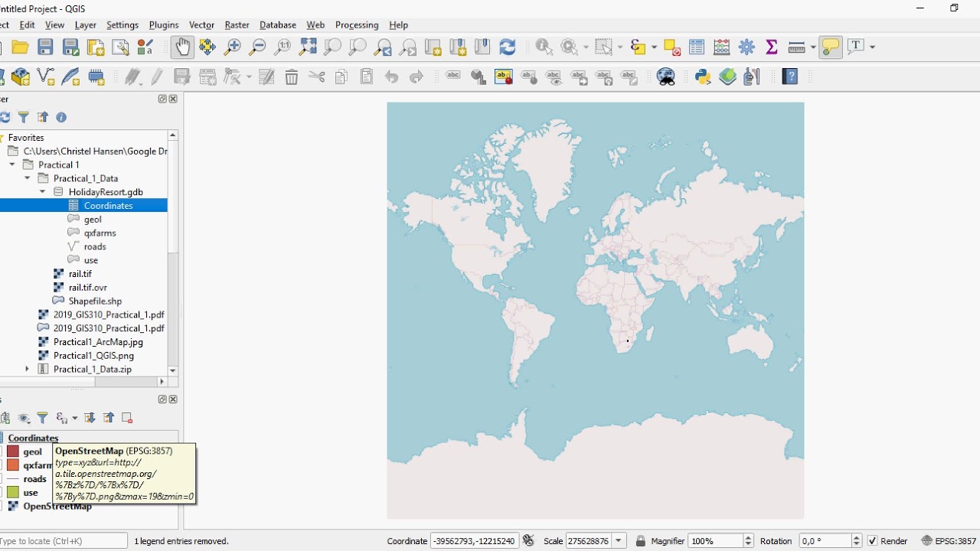The image size is (980, 551).
Task: Click the Rotation value field
Action: (825, 541)
